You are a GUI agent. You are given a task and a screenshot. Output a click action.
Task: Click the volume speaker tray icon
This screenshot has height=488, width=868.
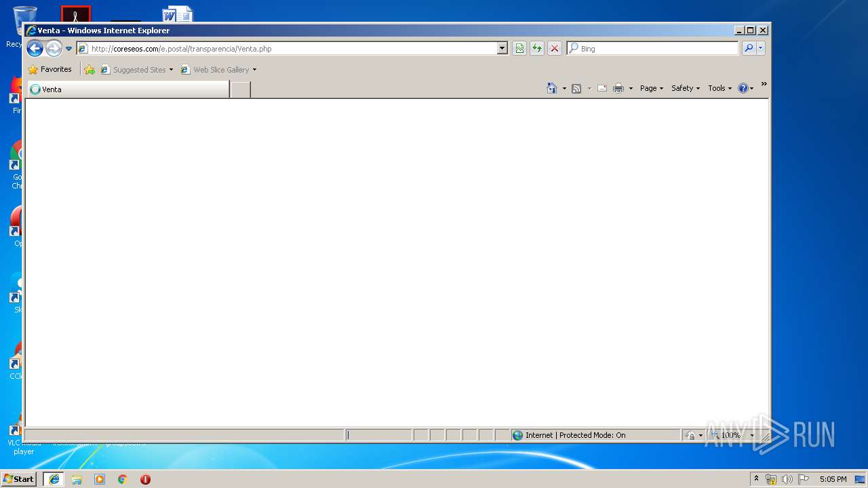[x=787, y=479]
